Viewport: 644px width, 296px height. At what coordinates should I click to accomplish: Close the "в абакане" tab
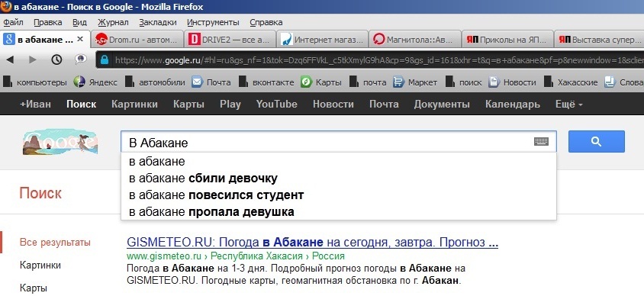[81, 40]
